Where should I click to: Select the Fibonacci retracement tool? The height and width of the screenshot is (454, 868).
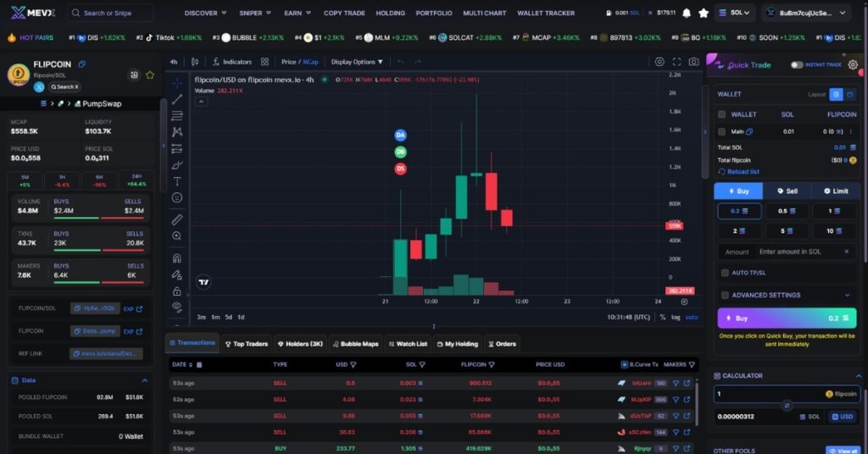tap(177, 115)
